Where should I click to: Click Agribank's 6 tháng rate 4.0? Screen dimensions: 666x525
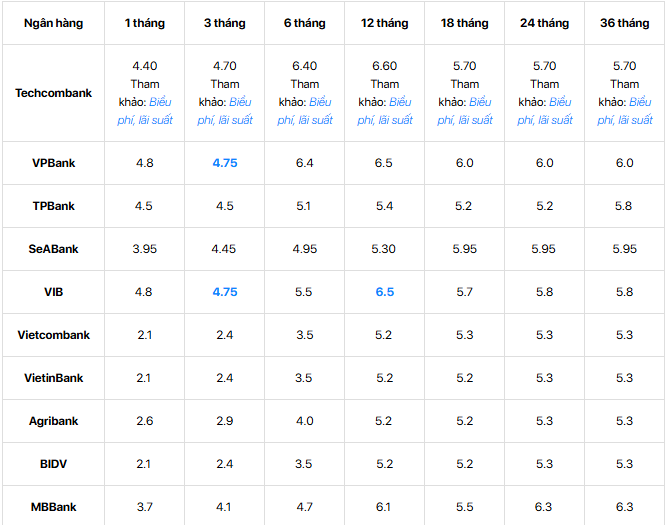pos(305,421)
